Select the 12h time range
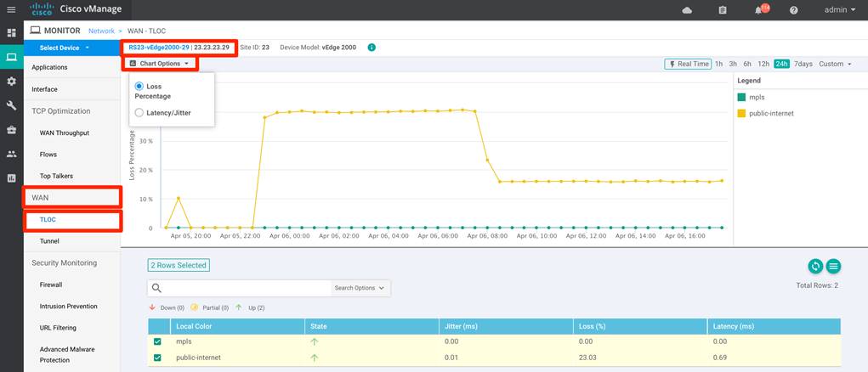 click(763, 64)
